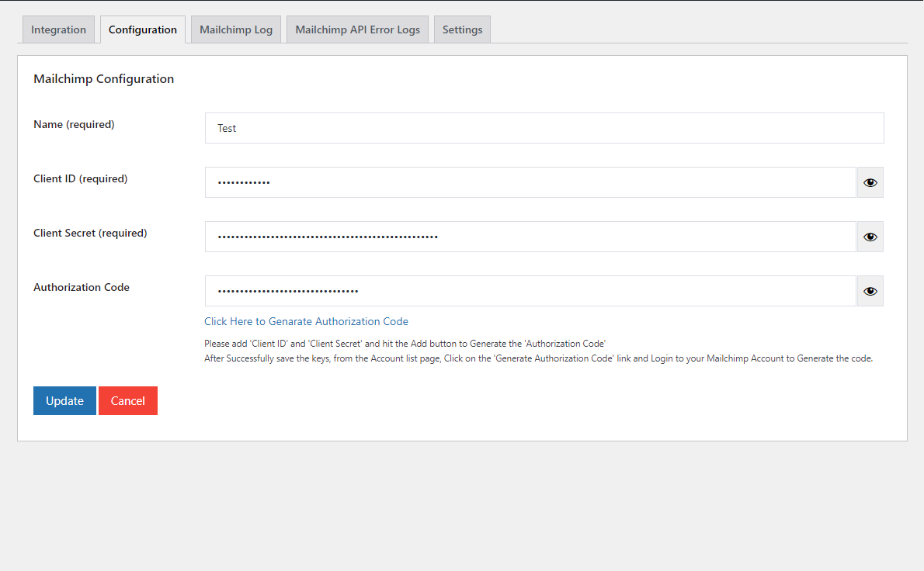This screenshot has height=571, width=924.
Task: Focus the Name input field containing Test
Action: [x=544, y=128]
